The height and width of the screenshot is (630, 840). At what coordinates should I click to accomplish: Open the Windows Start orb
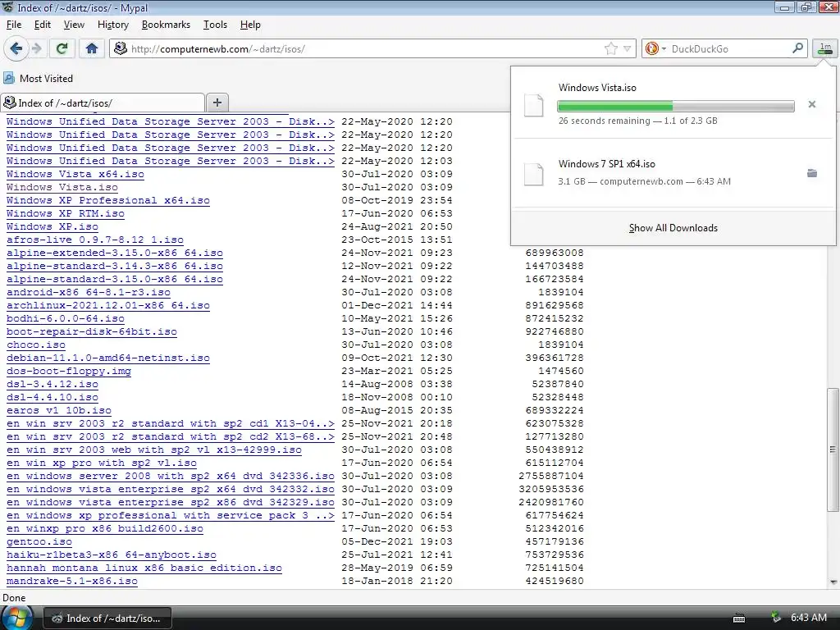tap(16, 618)
